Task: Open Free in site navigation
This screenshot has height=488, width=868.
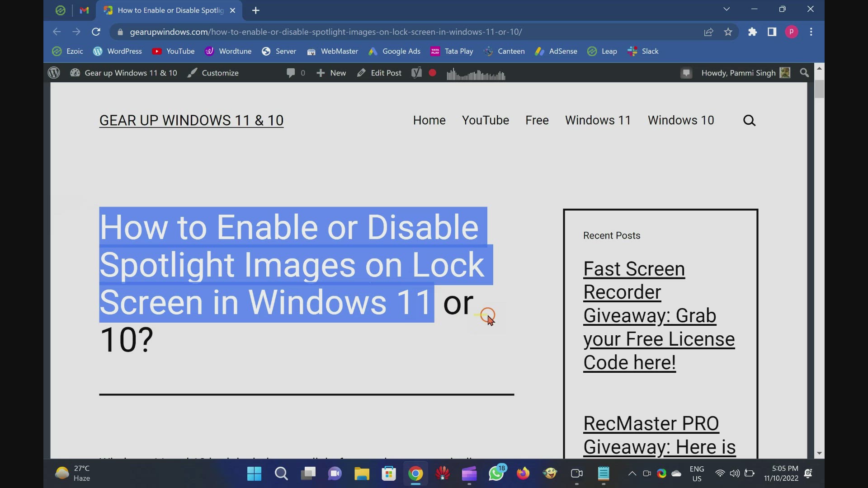Action: point(537,120)
